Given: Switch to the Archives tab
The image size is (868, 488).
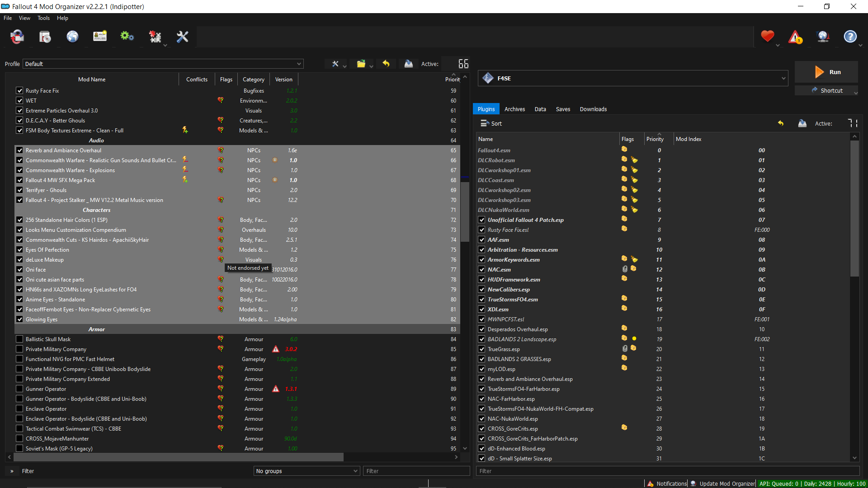Looking at the screenshot, I should pyautogui.click(x=514, y=109).
